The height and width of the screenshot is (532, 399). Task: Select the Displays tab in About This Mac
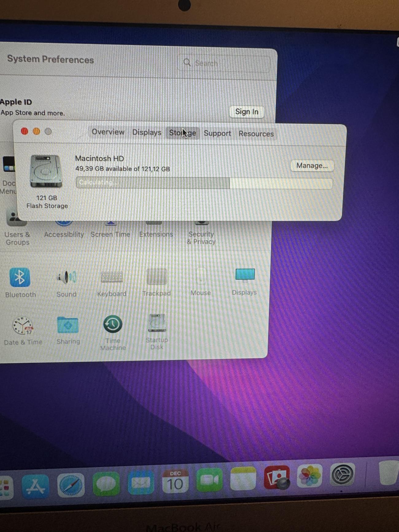(147, 132)
